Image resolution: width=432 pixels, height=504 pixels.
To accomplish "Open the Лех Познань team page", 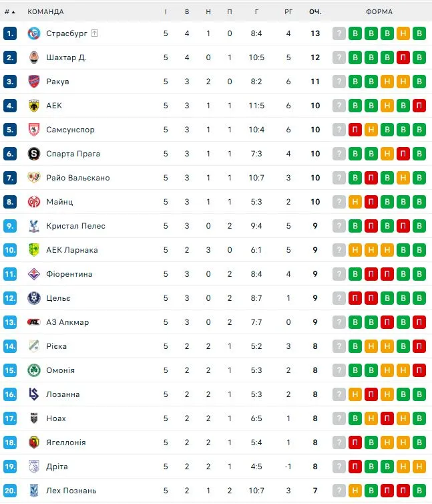I will (71, 491).
